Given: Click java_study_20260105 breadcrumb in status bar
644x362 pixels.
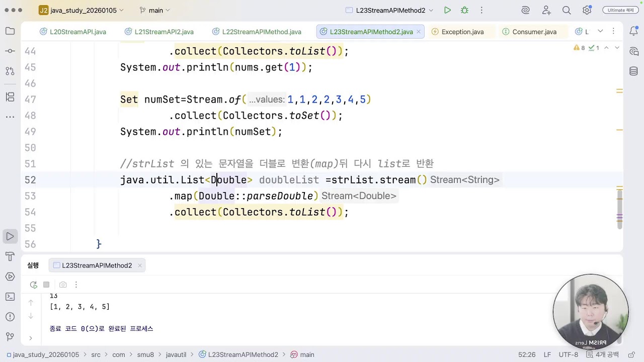Looking at the screenshot, I should [43, 354].
